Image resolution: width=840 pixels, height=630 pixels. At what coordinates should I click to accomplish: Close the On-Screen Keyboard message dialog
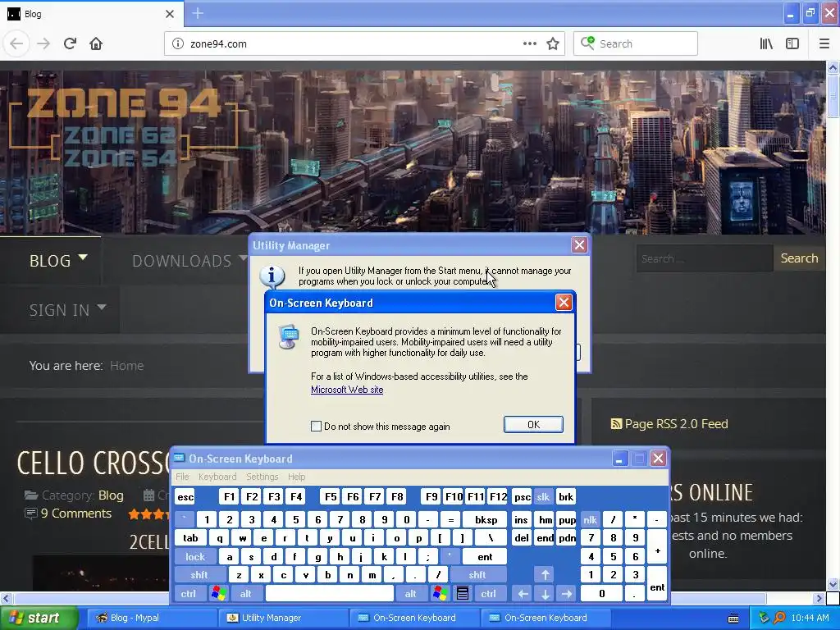coord(564,303)
